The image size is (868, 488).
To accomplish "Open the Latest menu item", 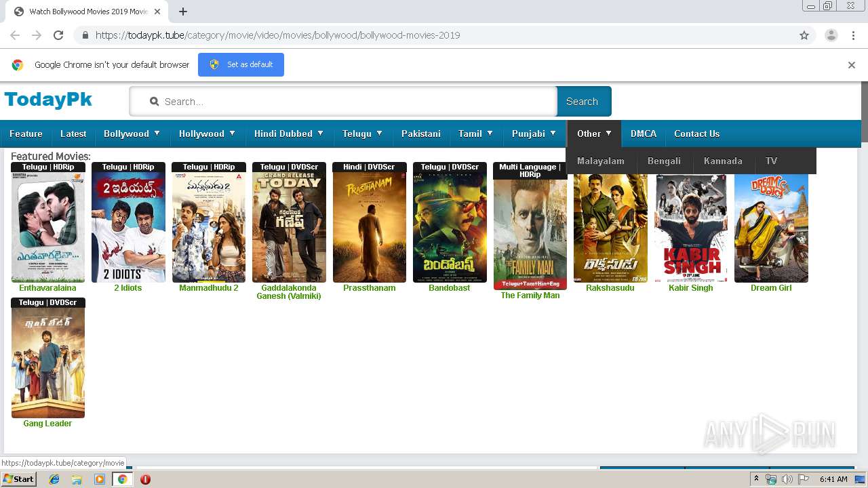I will tap(73, 134).
